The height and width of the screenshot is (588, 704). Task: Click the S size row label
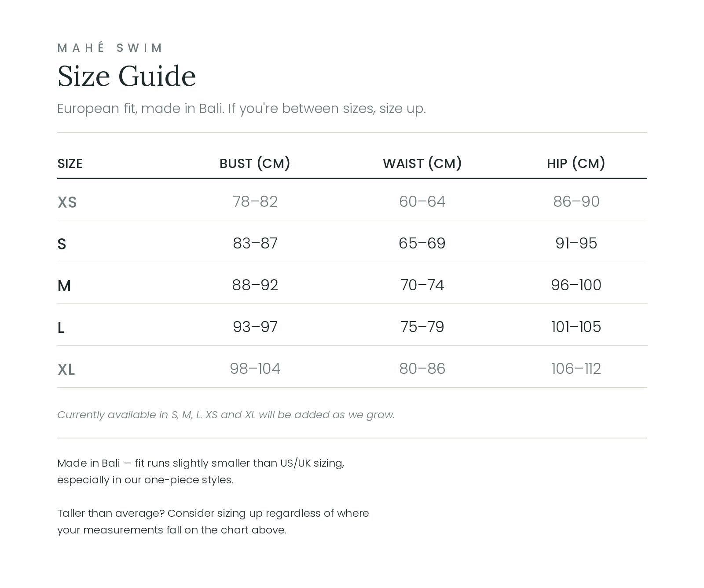(62, 244)
